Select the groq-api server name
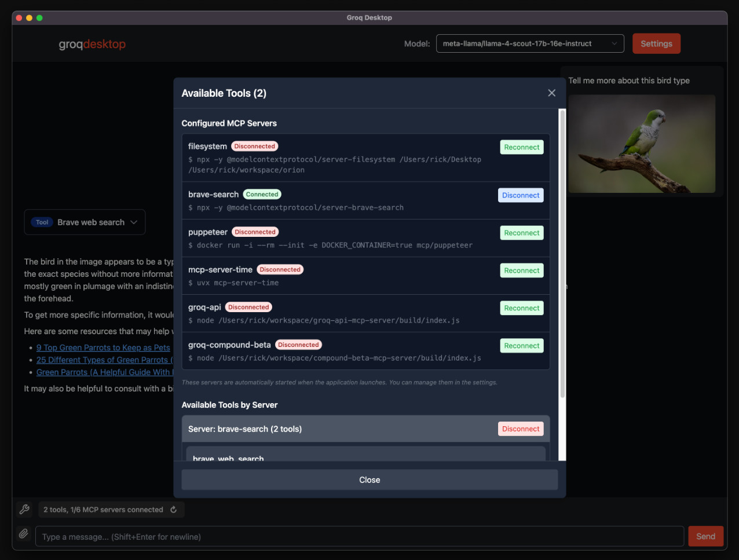The width and height of the screenshot is (739, 560). click(204, 308)
